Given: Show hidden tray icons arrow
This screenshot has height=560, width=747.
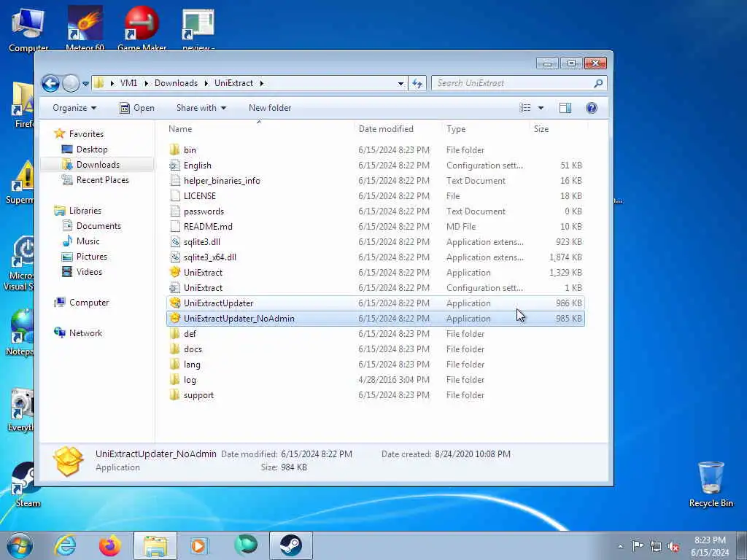Looking at the screenshot, I should coord(620,547).
